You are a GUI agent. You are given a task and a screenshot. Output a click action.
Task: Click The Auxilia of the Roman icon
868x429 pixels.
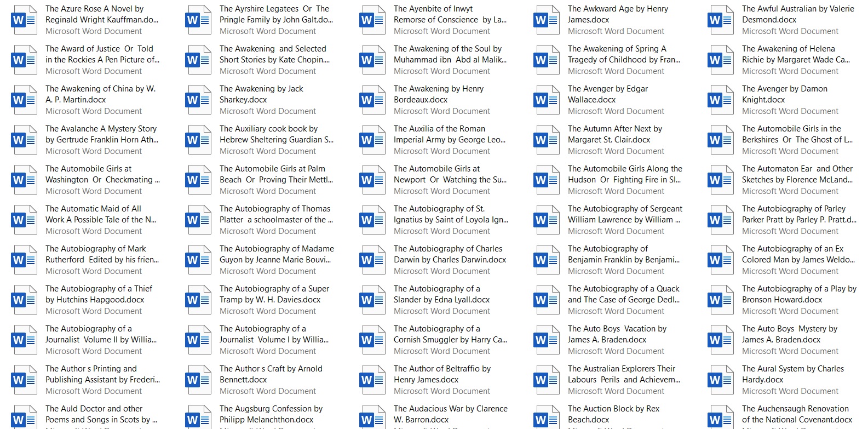(x=372, y=140)
